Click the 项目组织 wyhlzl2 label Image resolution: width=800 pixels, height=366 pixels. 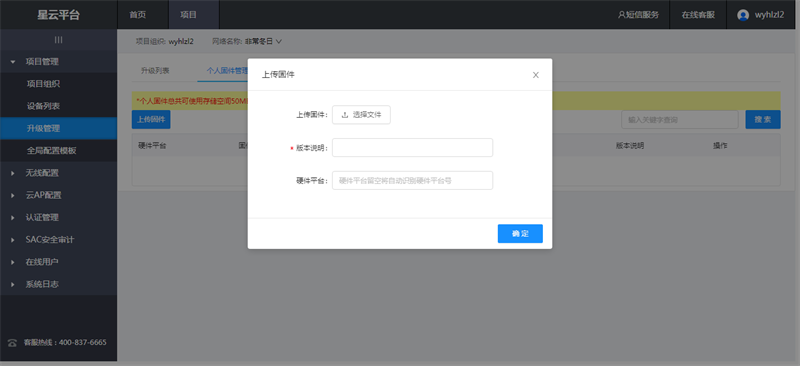[164, 41]
